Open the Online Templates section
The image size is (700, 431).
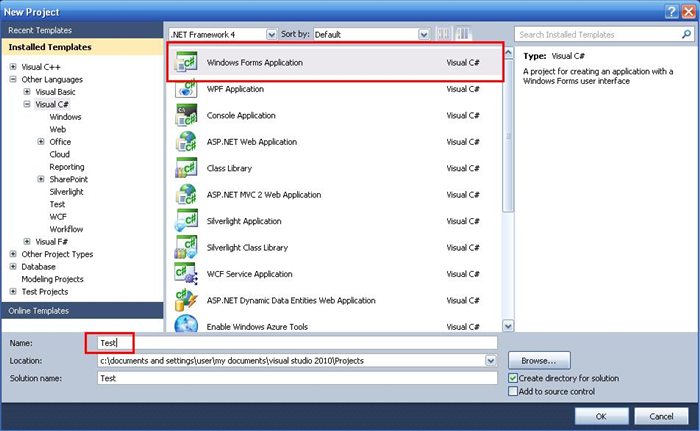82,310
